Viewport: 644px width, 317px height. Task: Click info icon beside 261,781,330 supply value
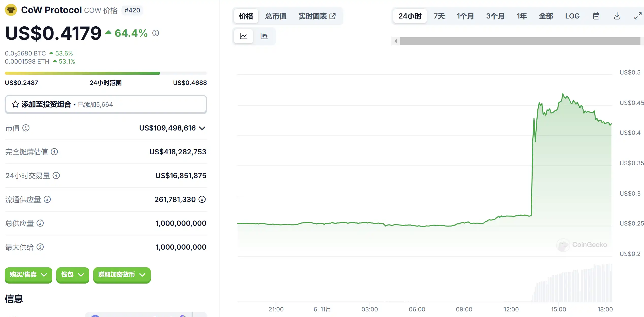click(x=202, y=199)
